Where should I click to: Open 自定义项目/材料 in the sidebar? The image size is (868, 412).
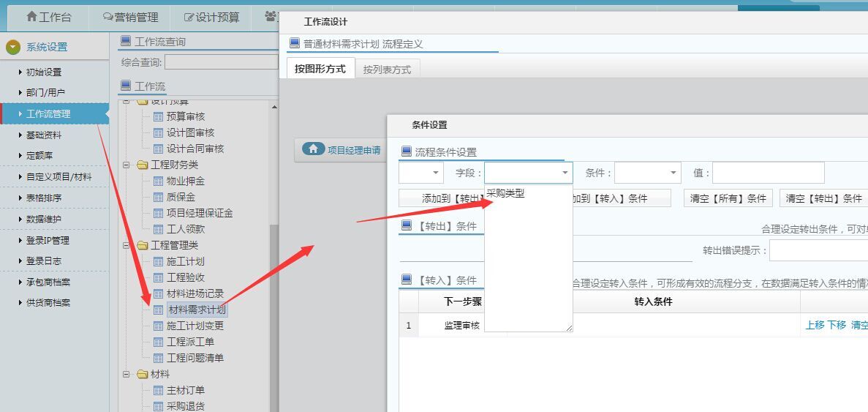tap(59, 177)
